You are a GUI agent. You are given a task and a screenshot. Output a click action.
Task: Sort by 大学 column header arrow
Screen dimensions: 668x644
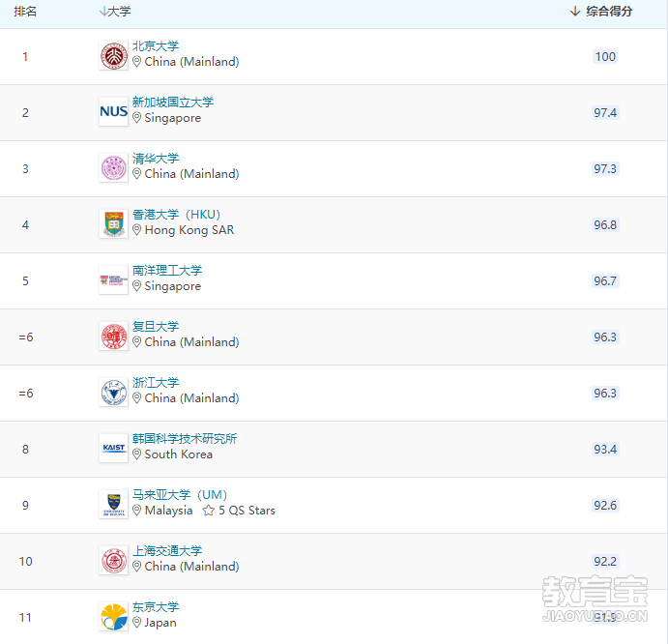[103, 12]
